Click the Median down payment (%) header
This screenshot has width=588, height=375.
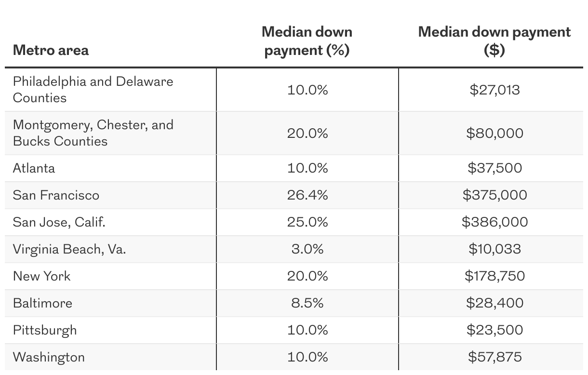click(x=307, y=41)
